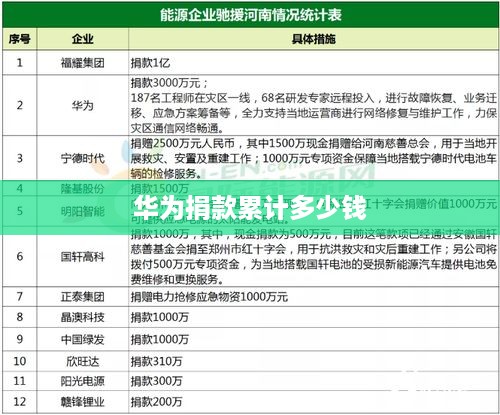Select the 具体措施 column header
500x415 pixels.
coord(313,39)
